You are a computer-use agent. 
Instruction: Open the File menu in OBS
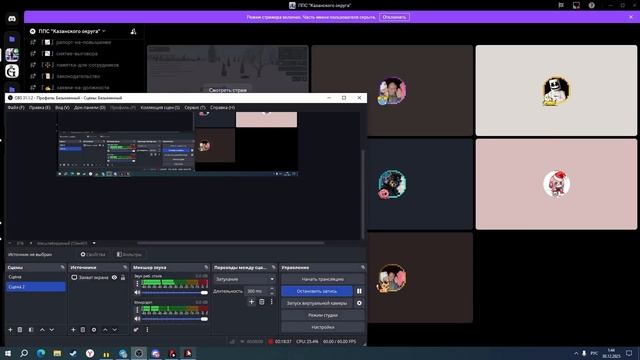[x=16, y=108]
